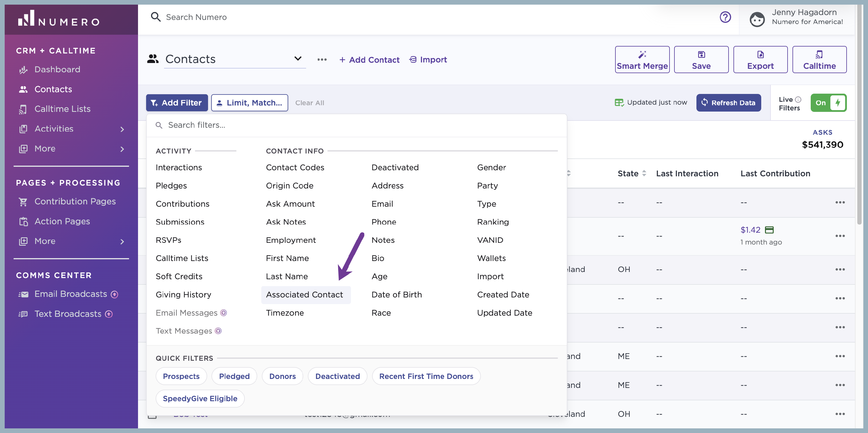868x433 pixels.
Task: Click Clear All filters link
Action: (310, 103)
